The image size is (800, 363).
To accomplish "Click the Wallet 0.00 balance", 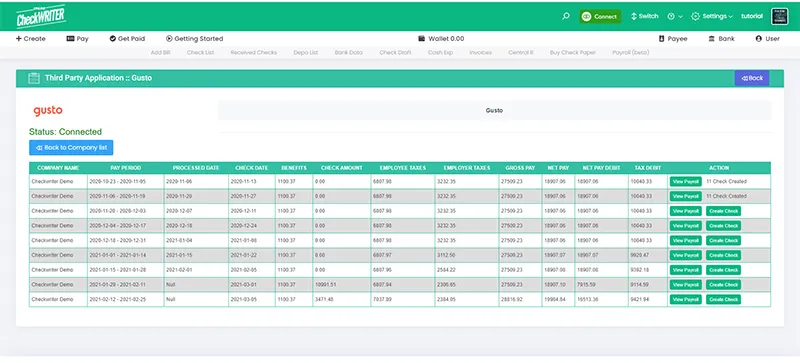I will pos(441,38).
